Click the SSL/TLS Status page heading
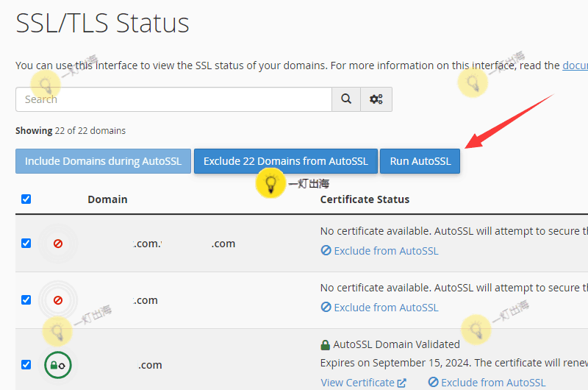Viewport: 588px width, 390px height. (102, 24)
